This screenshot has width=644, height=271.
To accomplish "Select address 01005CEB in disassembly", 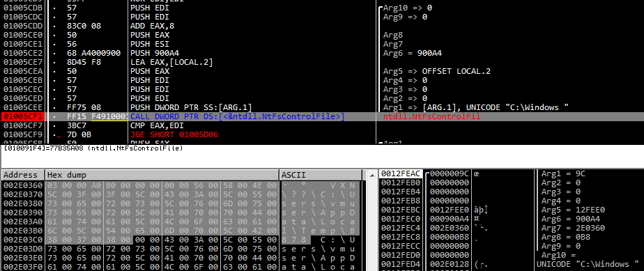I will click(x=23, y=80).
